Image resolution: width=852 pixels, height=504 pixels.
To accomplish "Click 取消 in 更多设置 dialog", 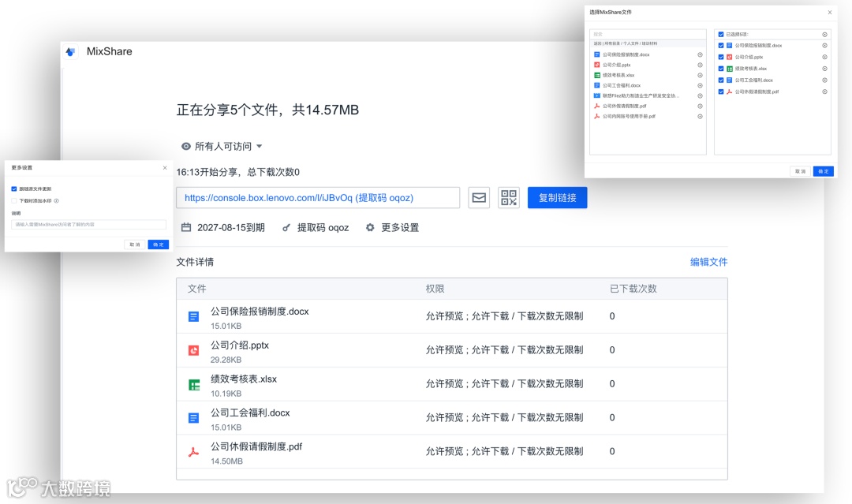I will tap(135, 245).
